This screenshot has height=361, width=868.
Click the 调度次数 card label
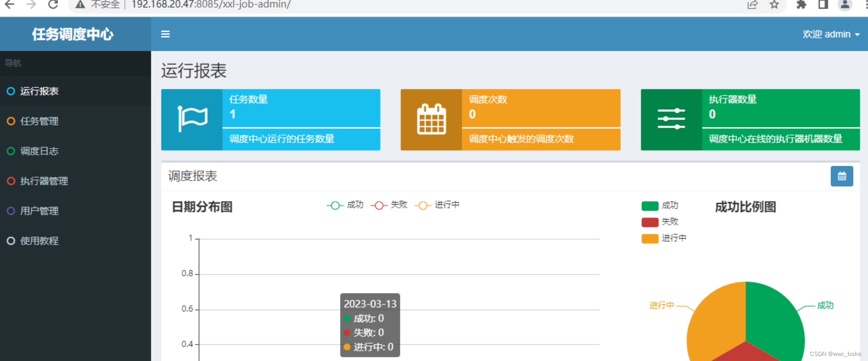488,99
